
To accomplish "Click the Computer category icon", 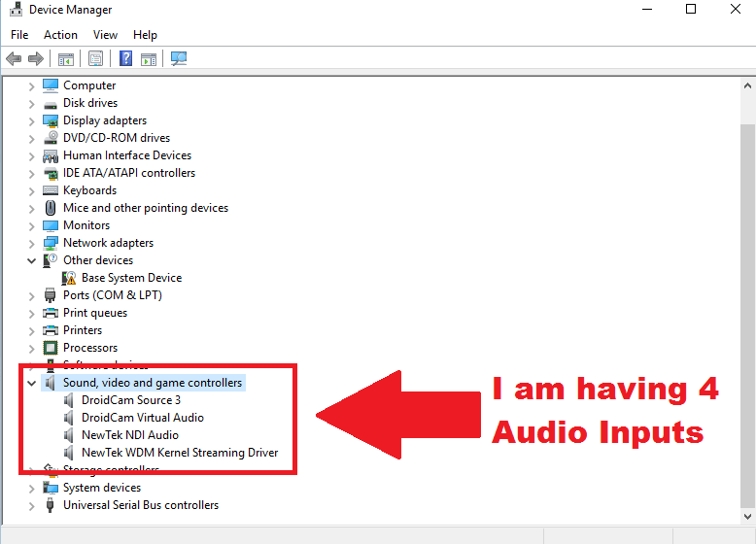I will tap(51, 85).
